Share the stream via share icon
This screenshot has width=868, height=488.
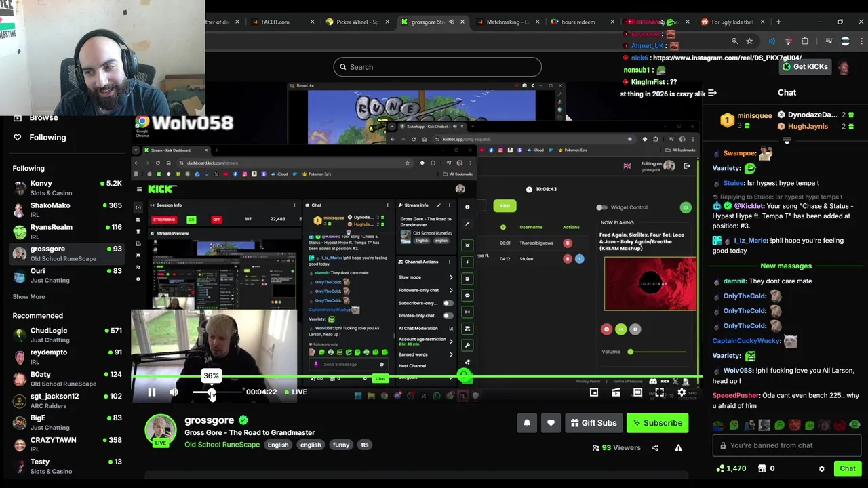click(655, 448)
